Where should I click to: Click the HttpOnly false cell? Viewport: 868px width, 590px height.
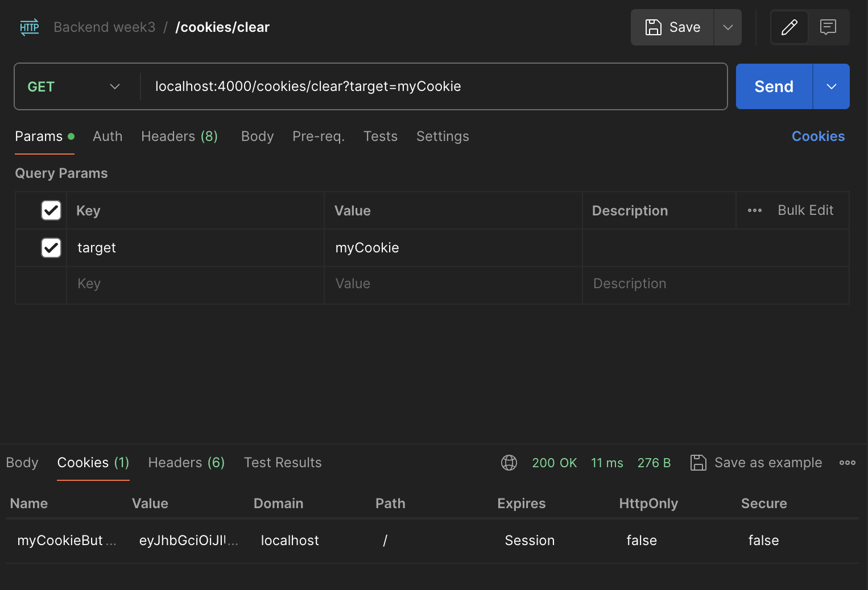coord(642,541)
